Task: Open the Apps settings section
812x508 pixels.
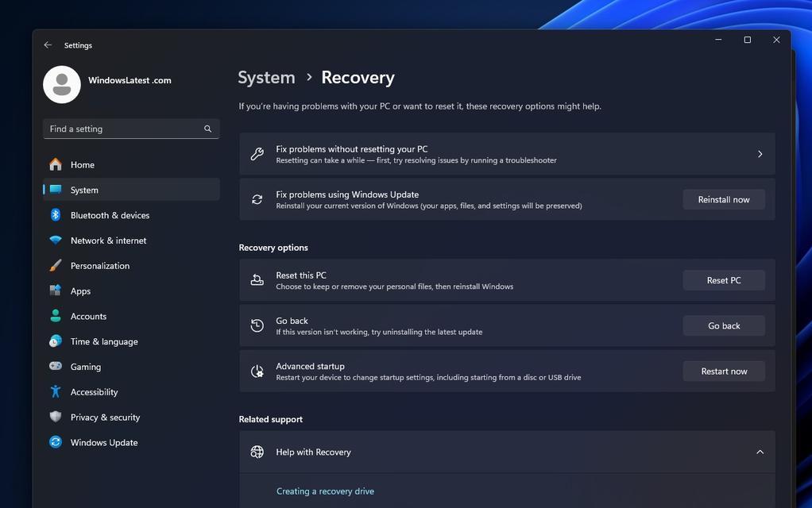Action: pyautogui.click(x=132, y=291)
